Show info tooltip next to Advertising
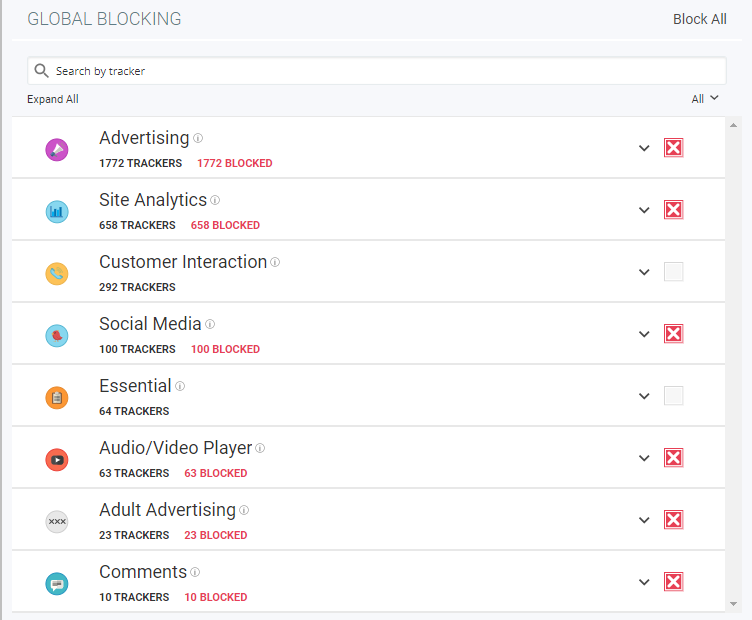Image resolution: width=752 pixels, height=620 pixels. 198,138
